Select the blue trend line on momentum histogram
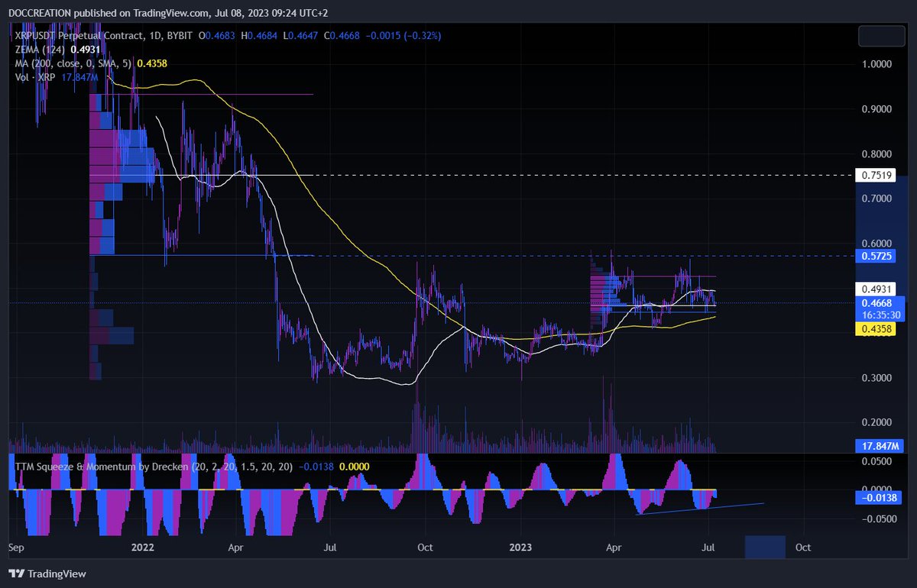 [x=699, y=509]
